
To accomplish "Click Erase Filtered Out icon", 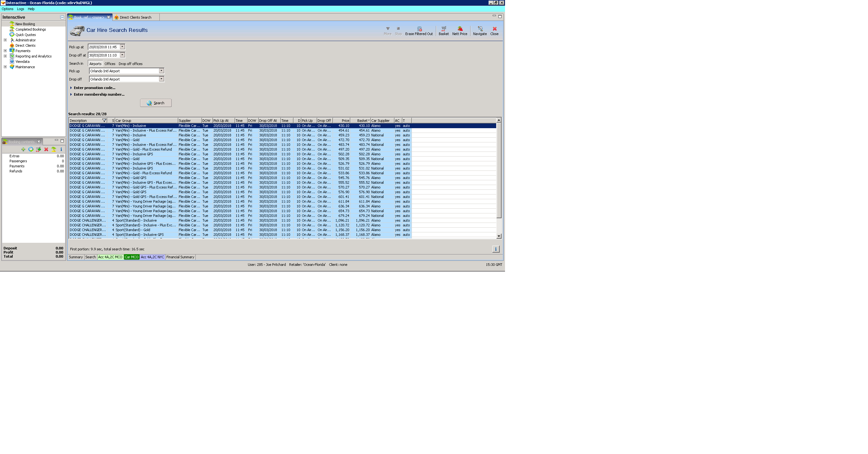I will coord(419,29).
